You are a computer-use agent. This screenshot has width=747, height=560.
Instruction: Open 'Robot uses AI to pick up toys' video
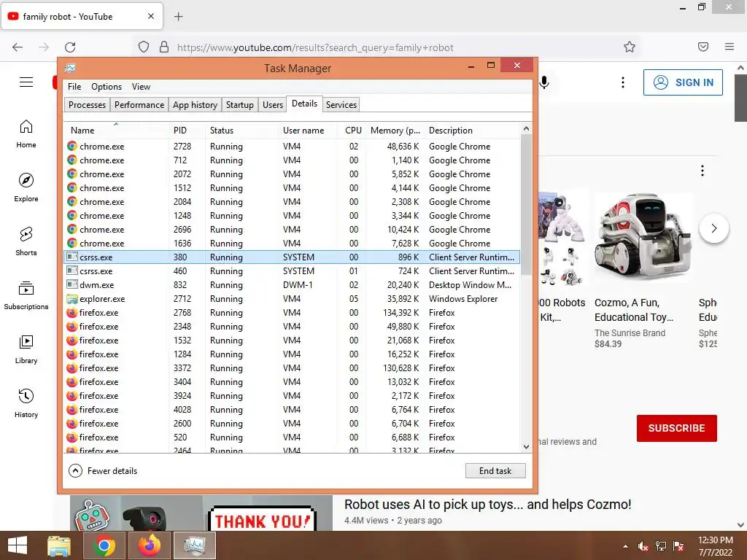(x=487, y=505)
